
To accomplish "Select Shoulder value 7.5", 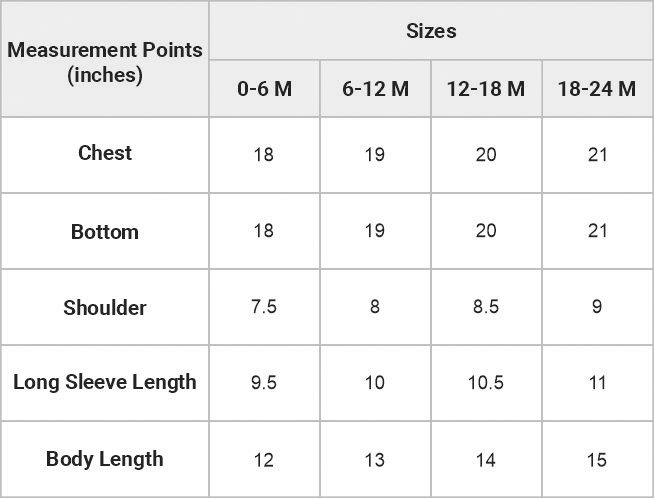I will tap(264, 307).
